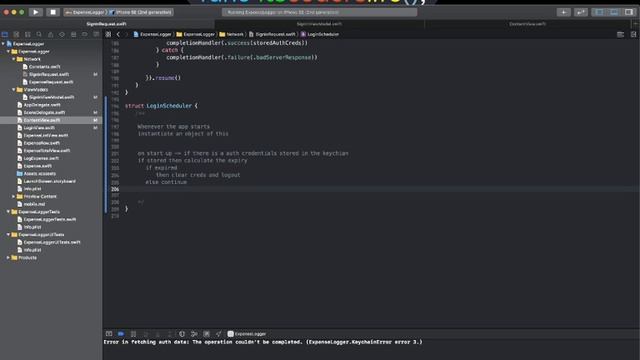The image size is (640, 360).
Task: Click the SignInRequest.swift breadcrumb
Action: [x=272, y=35]
